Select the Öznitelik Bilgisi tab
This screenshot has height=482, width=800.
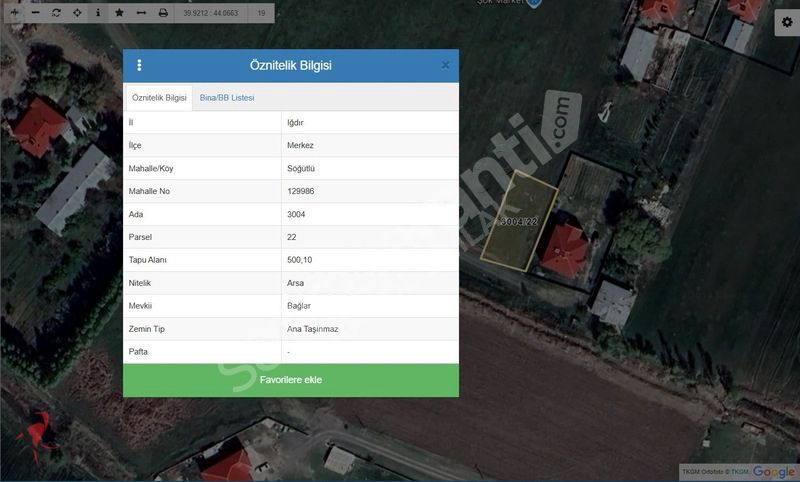click(x=159, y=97)
